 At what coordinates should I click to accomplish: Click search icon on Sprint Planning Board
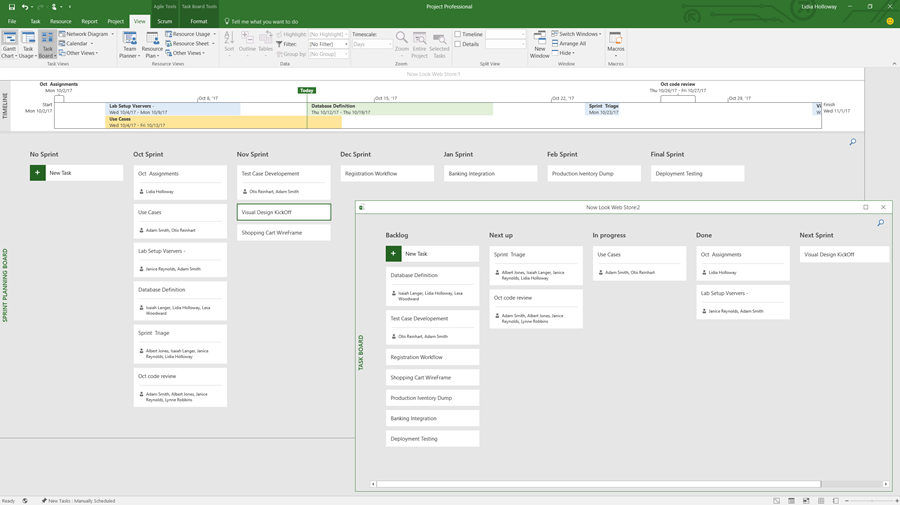click(x=853, y=142)
